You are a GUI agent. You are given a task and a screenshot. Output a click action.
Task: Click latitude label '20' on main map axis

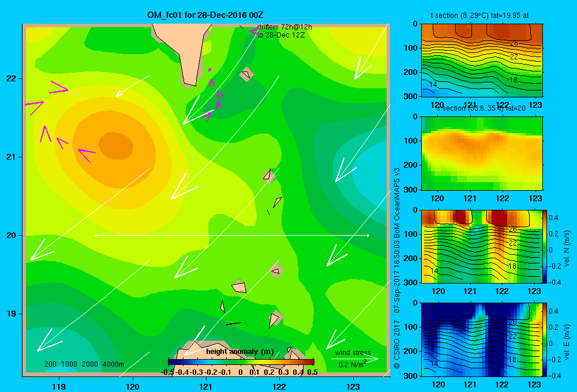11,235
